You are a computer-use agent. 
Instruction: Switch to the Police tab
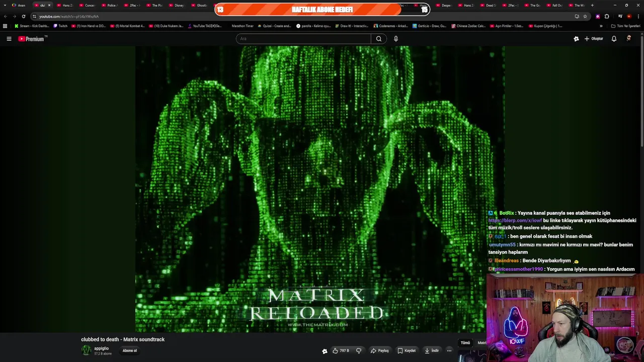[109, 5]
